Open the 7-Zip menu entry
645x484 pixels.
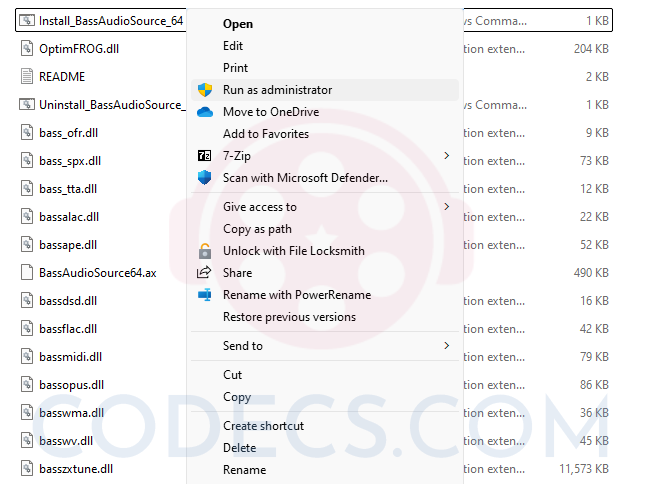[325, 156]
